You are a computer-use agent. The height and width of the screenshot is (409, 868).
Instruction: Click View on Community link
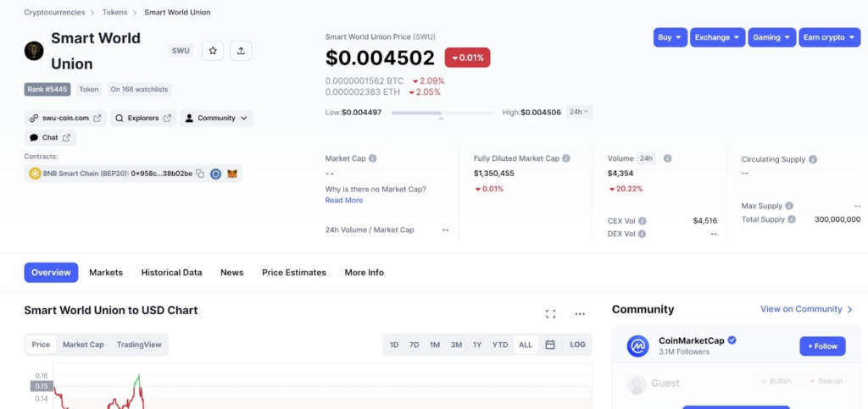click(x=807, y=309)
